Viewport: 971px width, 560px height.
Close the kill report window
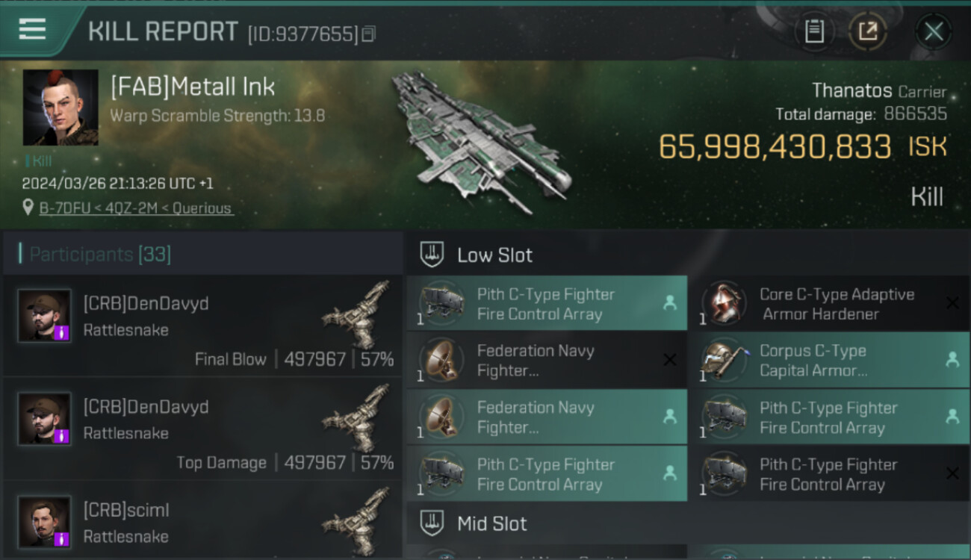(934, 31)
